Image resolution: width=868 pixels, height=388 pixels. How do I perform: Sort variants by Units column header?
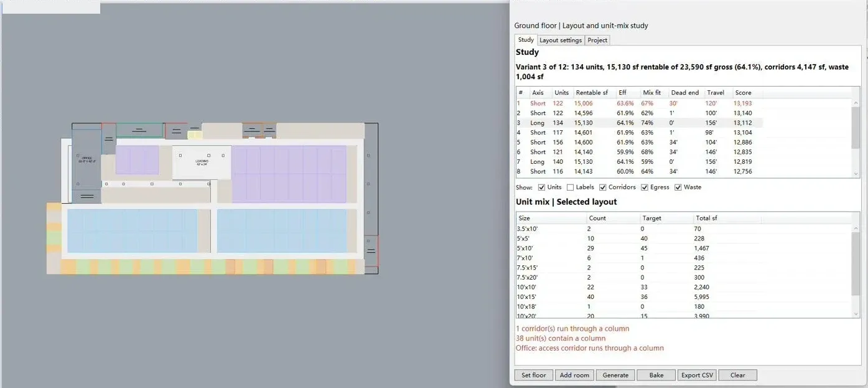click(561, 93)
